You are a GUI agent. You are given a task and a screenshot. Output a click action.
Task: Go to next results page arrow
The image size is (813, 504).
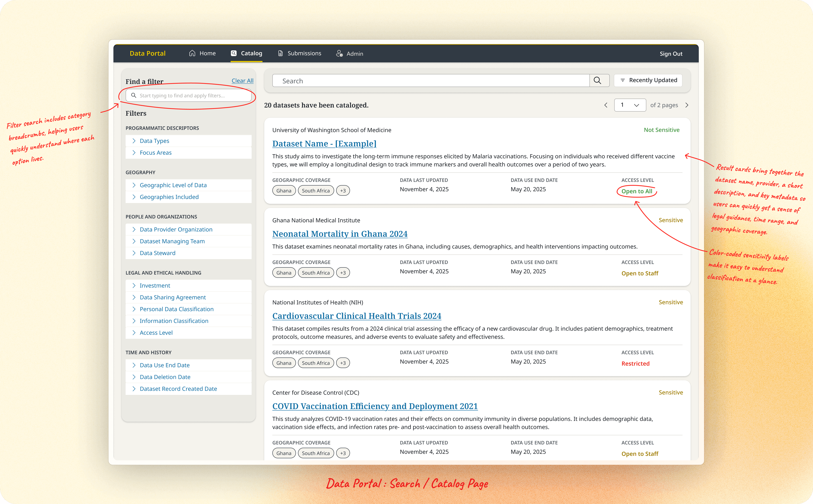point(687,105)
